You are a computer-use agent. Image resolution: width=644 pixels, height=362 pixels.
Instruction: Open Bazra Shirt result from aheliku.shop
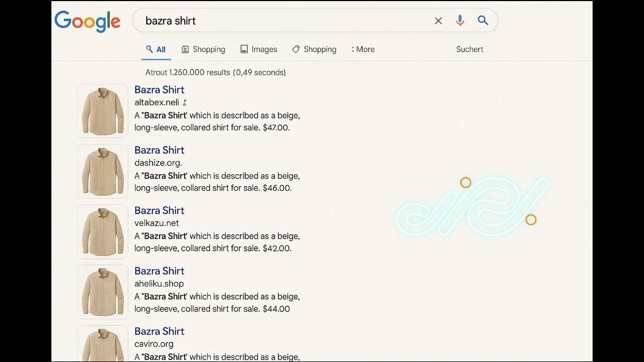click(x=159, y=271)
